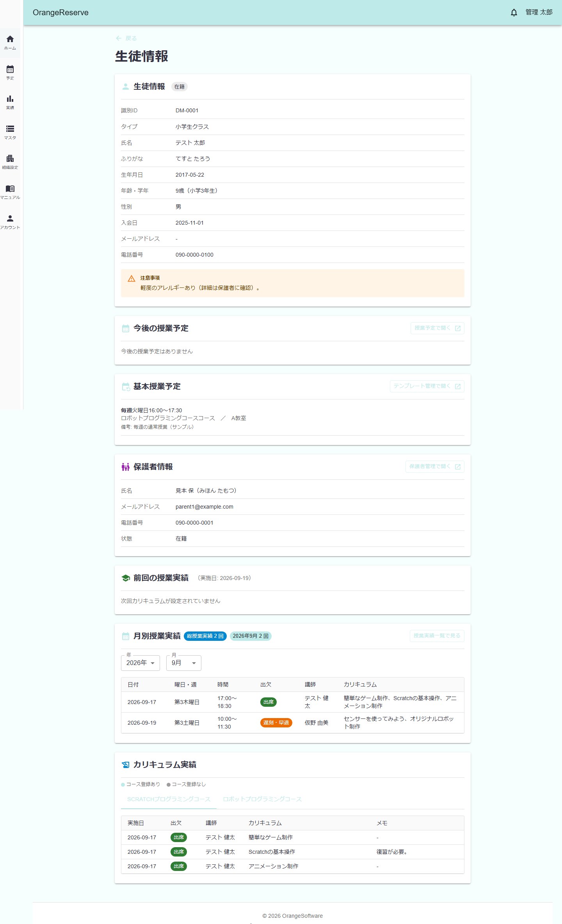The image size is (562, 924).
Task: Click the curriculum entry Scratchの基本操作
Action: pyautogui.click(x=272, y=852)
